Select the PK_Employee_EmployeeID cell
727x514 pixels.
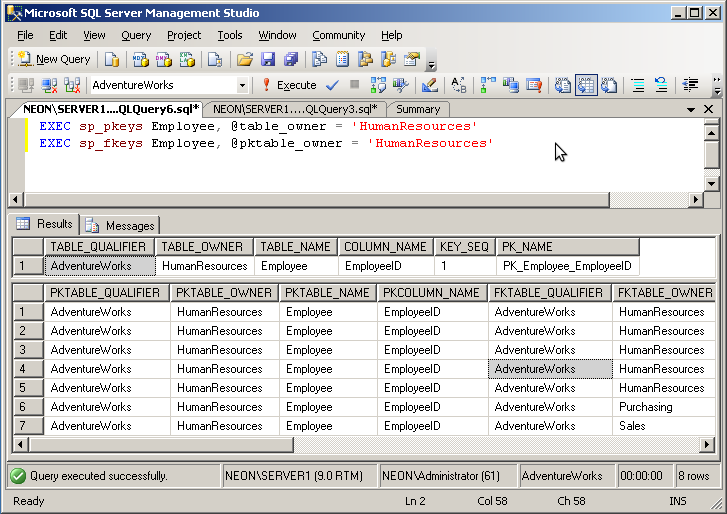[x=568, y=266]
